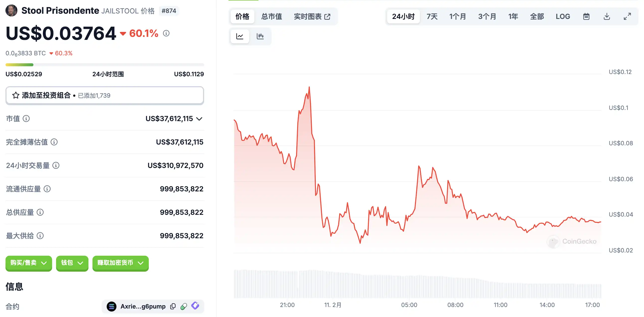Select the 7天 time range
The image size is (644, 317).
(x=432, y=16)
